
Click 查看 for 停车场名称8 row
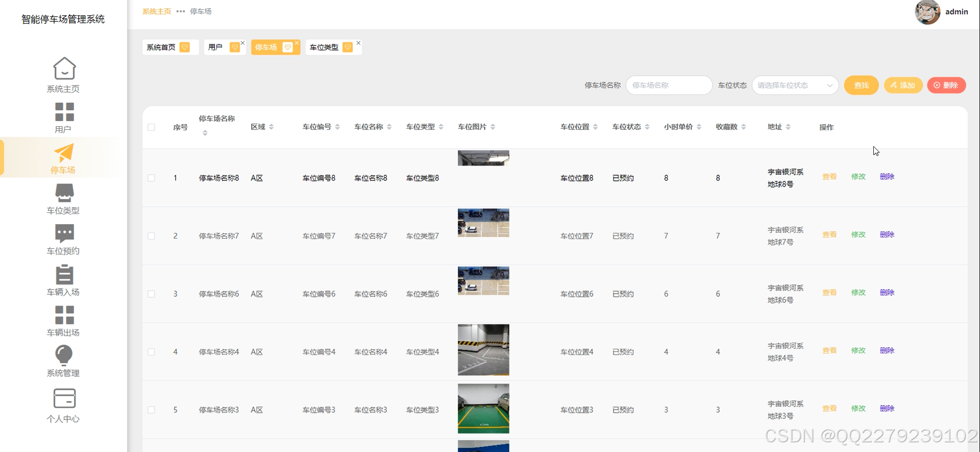(x=829, y=177)
